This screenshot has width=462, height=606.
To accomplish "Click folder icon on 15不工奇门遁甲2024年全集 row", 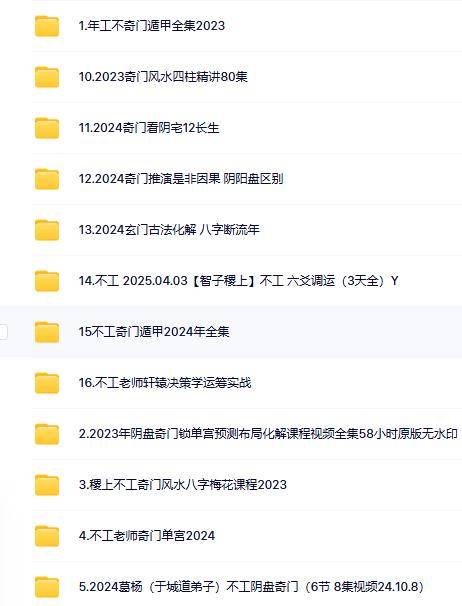I will pyautogui.click(x=47, y=332).
